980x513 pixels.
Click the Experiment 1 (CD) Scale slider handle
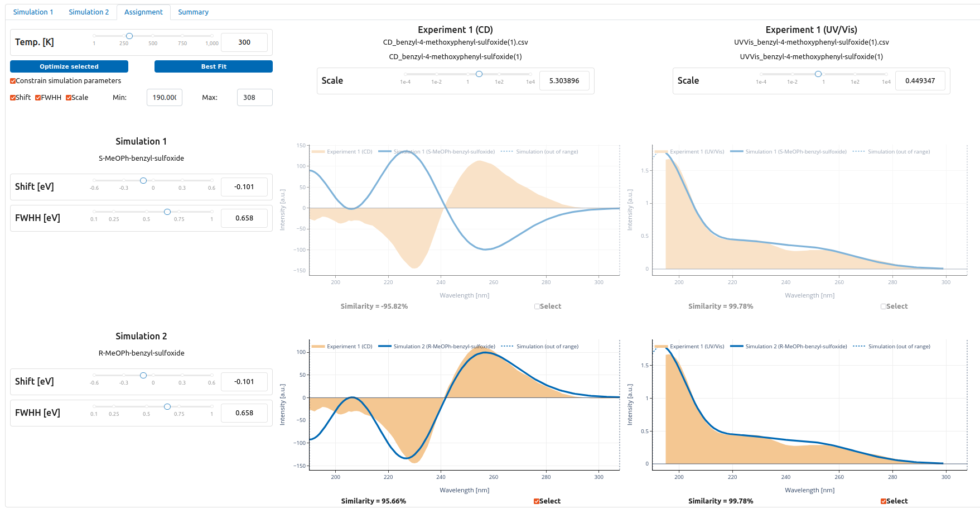479,74
